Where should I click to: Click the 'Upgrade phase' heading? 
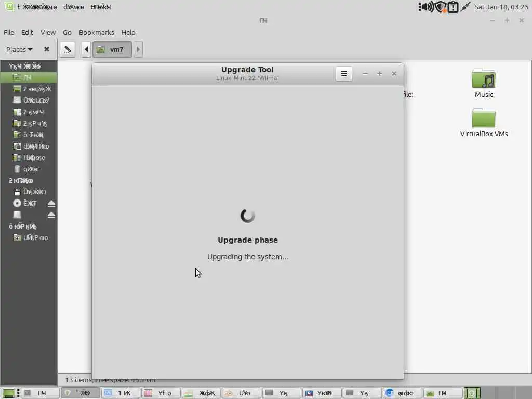pyautogui.click(x=248, y=240)
